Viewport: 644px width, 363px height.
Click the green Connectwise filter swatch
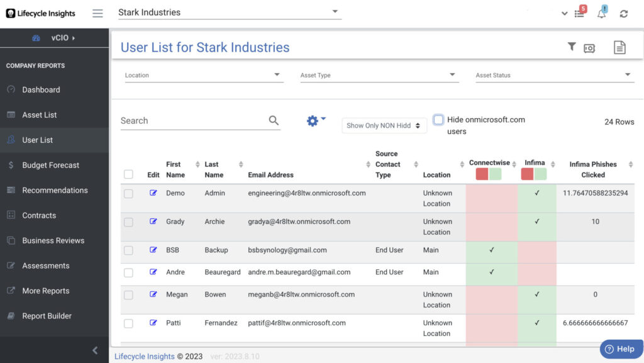point(496,174)
